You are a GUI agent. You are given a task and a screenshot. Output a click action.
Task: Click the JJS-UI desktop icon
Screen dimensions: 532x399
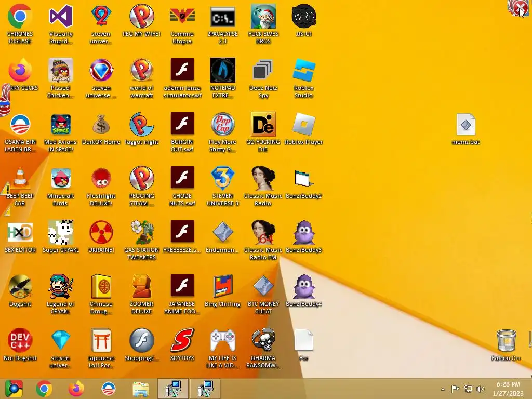[x=303, y=16]
